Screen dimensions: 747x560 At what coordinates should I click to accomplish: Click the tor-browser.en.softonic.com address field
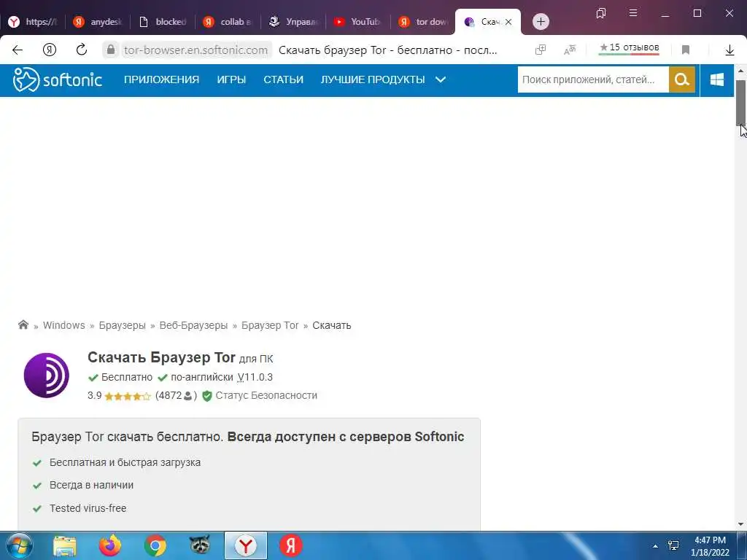coord(196,50)
